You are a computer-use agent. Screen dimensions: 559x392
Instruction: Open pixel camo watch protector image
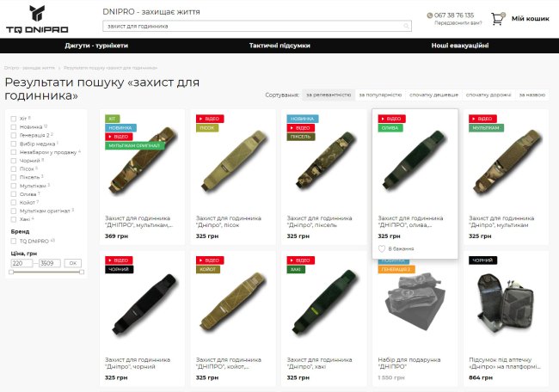point(325,161)
